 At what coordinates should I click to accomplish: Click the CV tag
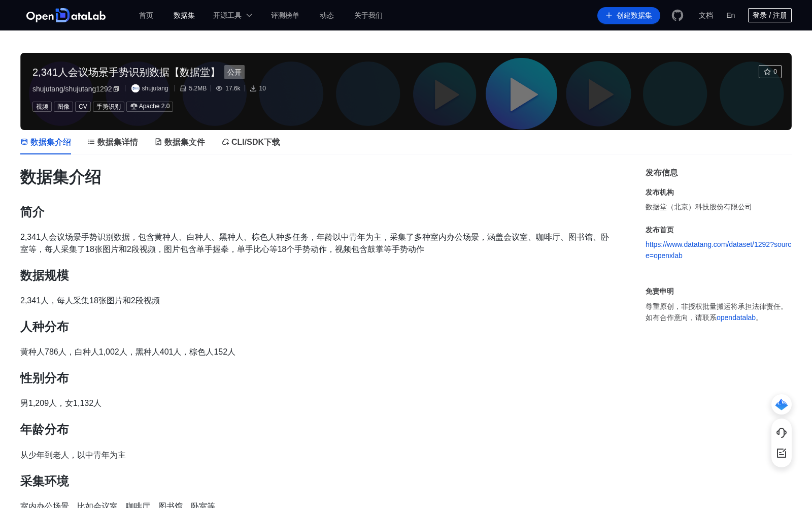83,107
